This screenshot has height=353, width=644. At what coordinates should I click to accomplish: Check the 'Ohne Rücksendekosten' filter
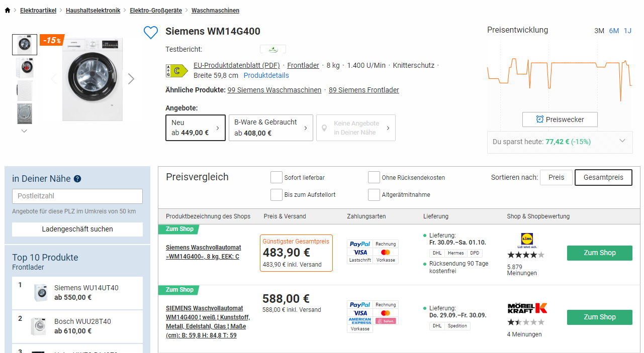374,177
